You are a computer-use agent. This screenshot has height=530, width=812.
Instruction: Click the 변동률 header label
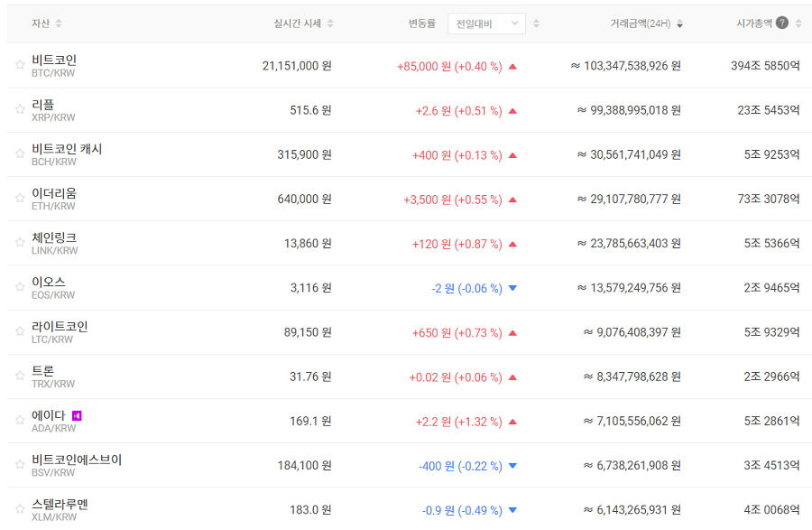point(422,23)
